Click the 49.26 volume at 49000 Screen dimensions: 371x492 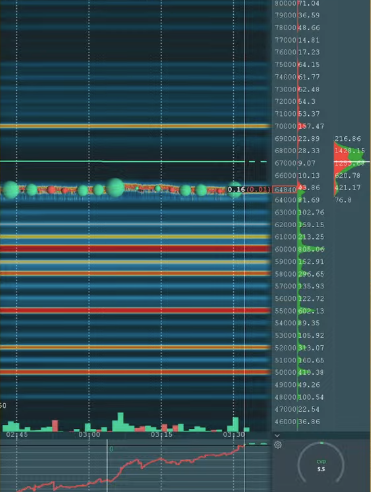tap(309, 385)
